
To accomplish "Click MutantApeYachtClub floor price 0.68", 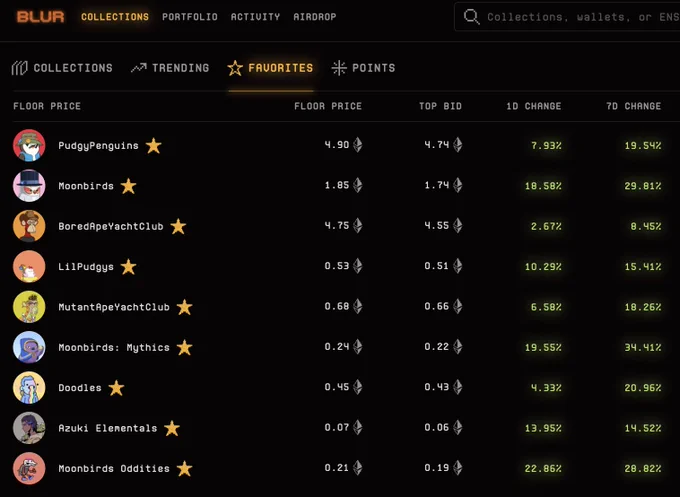I will pos(337,306).
